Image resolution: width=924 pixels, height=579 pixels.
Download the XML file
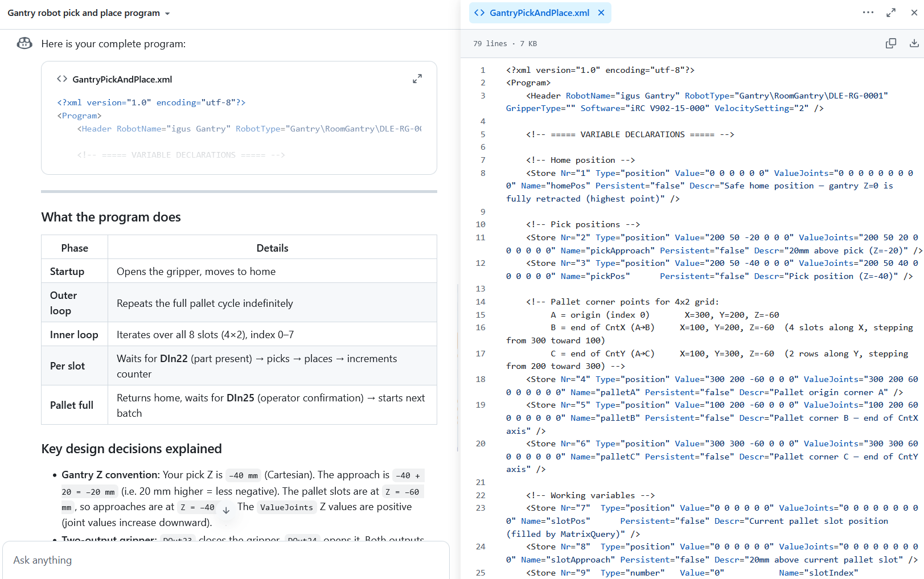pyautogui.click(x=914, y=43)
